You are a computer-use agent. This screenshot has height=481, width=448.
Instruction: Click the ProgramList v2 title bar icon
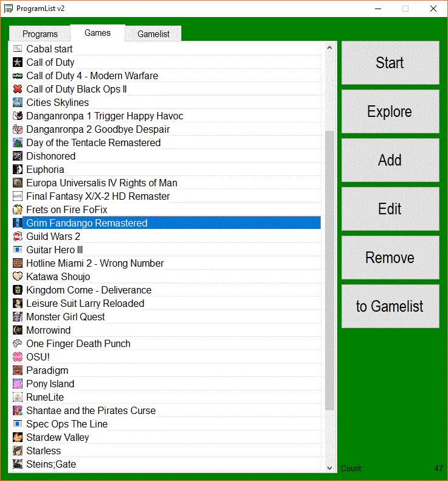pos(9,9)
